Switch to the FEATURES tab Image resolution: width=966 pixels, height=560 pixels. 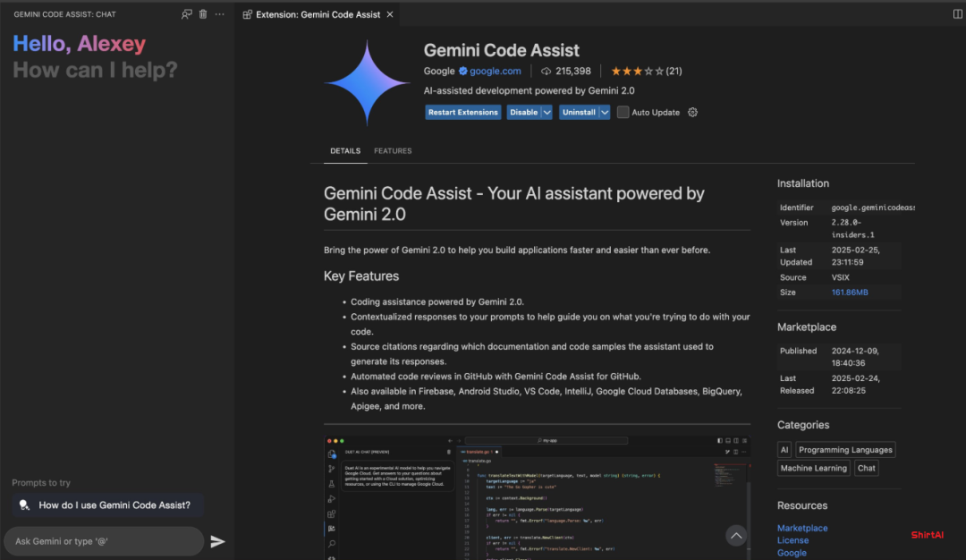(x=393, y=151)
